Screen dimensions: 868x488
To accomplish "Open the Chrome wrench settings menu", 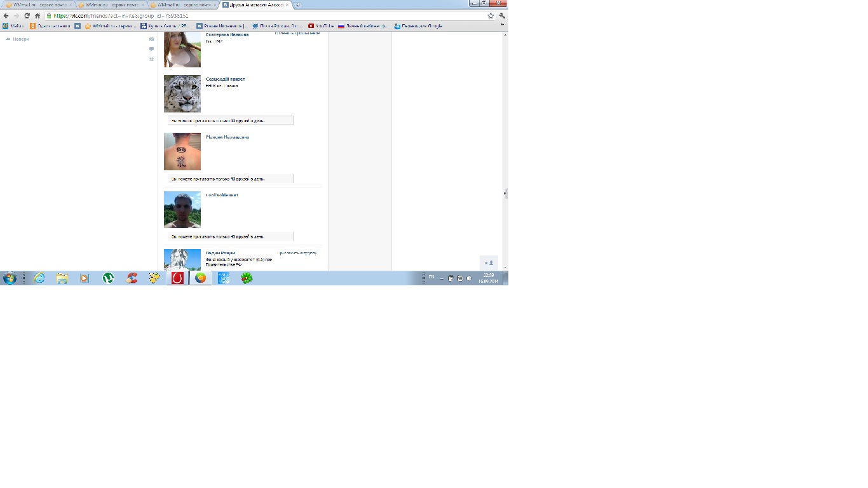I will pos(502,16).
